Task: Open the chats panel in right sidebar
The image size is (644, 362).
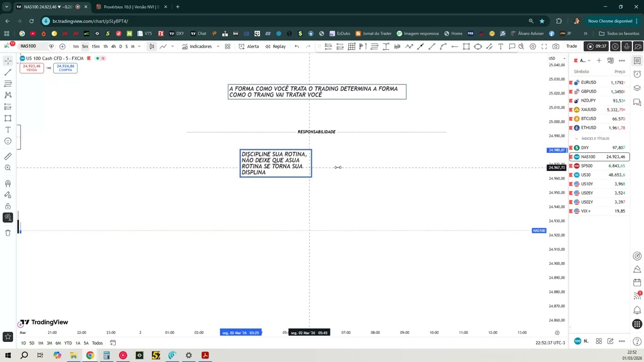Action: [637, 102]
